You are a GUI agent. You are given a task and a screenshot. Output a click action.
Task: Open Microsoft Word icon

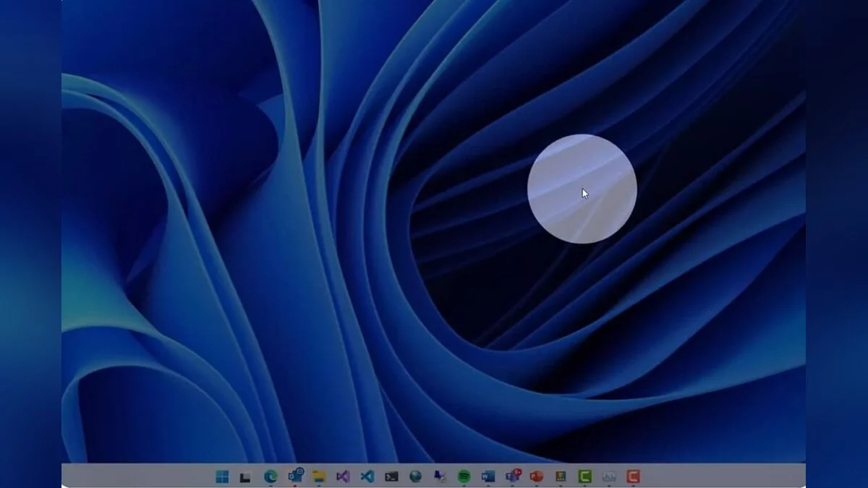(x=488, y=476)
